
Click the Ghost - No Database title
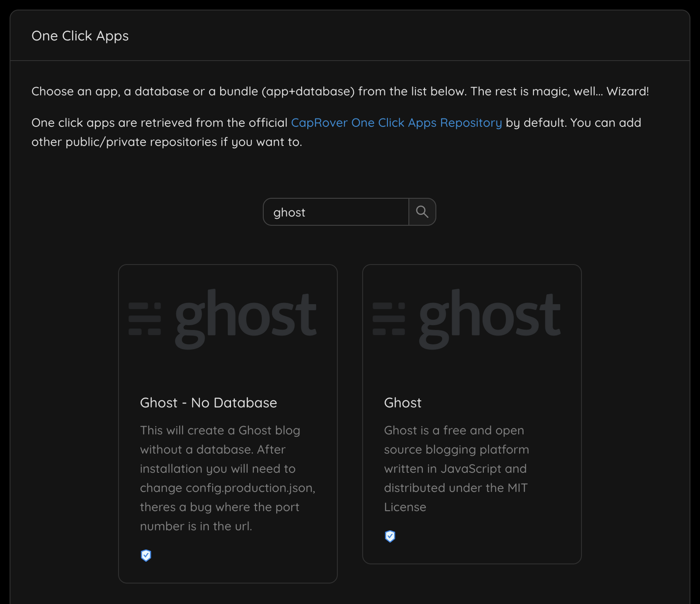(208, 403)
